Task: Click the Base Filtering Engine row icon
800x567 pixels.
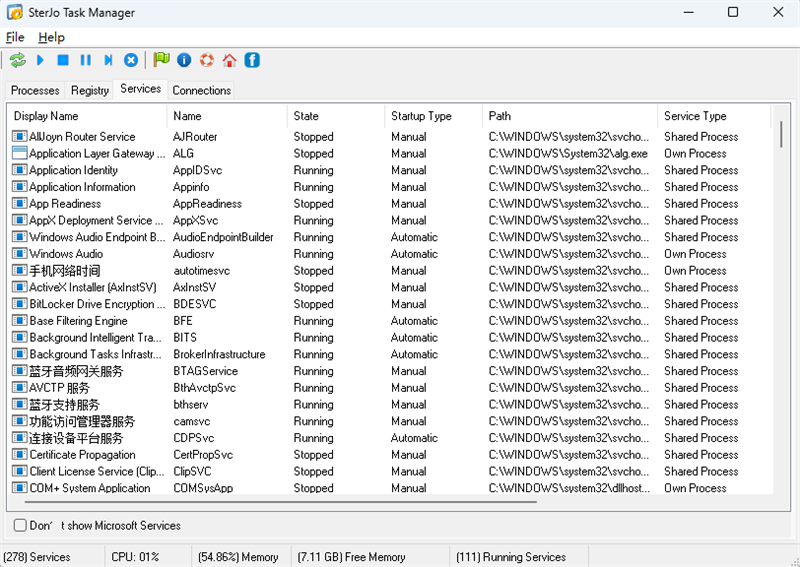Action: [19, 321]
